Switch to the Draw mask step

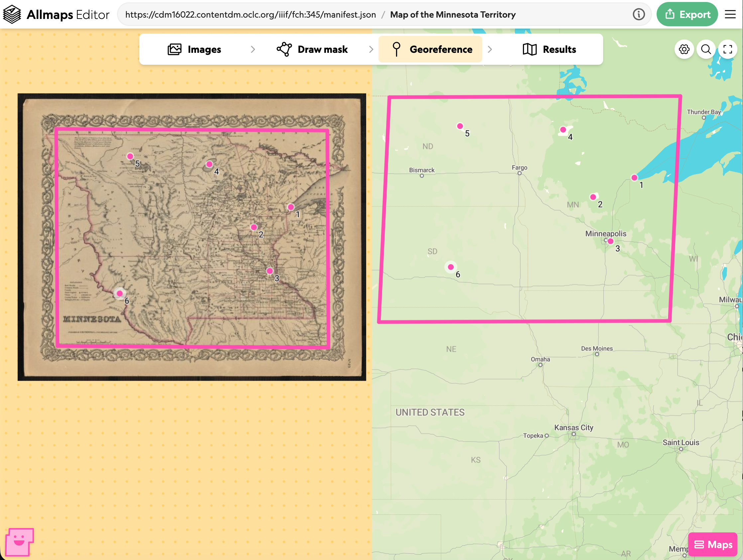[312, 49]
